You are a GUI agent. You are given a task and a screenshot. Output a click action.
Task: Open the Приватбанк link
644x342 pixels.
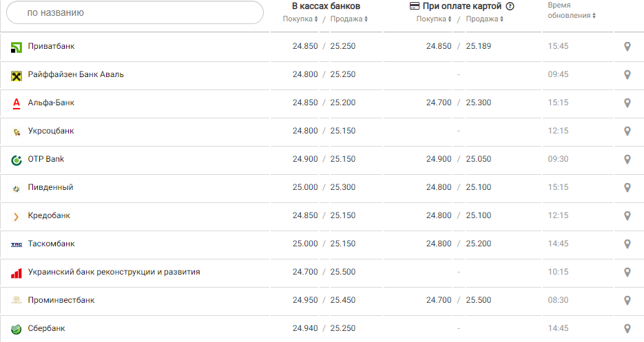tap(51, 46)
